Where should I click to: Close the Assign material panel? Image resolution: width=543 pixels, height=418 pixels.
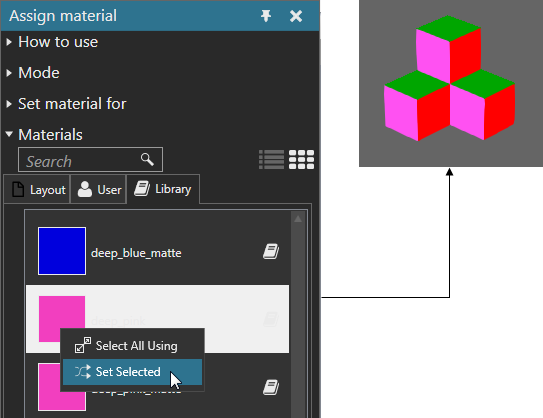[x=296, y=16]
